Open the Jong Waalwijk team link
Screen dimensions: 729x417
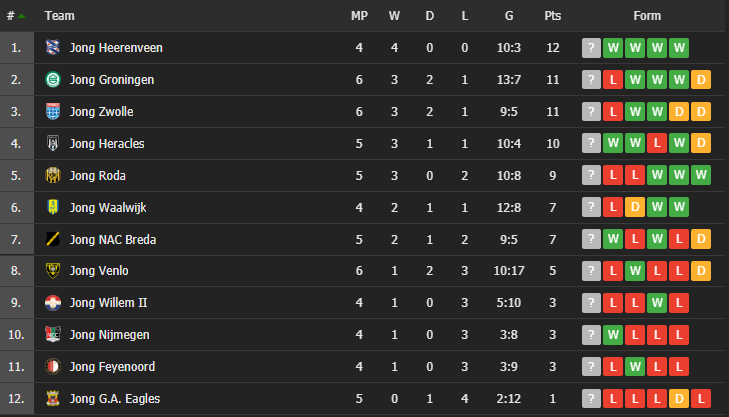(108, 207)
